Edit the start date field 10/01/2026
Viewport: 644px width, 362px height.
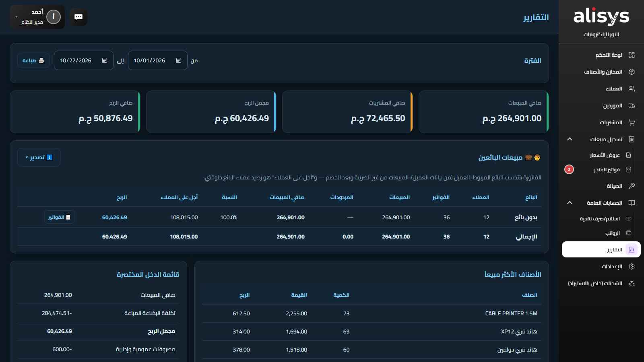[x=158, y=60]
